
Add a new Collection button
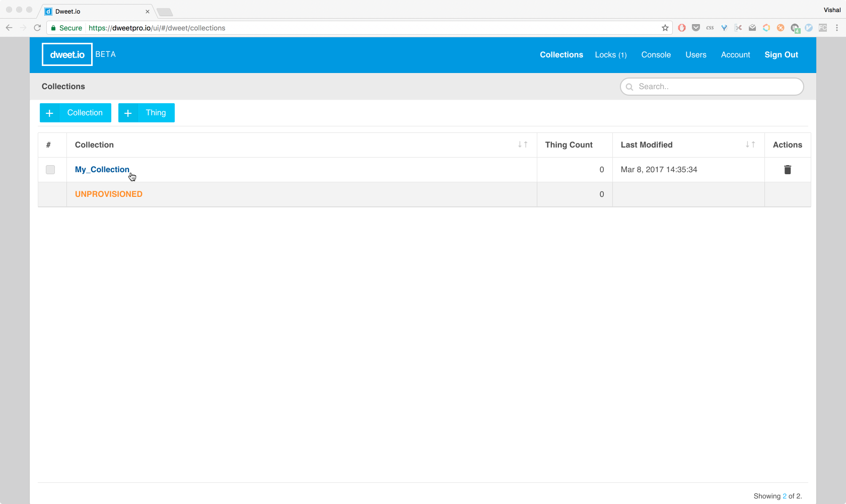[x=76, y=113]
